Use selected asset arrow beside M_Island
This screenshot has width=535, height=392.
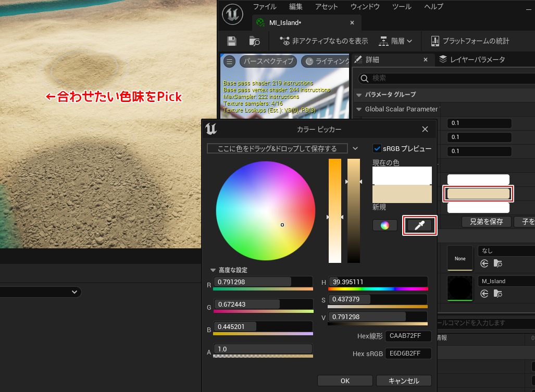(484, 294)
